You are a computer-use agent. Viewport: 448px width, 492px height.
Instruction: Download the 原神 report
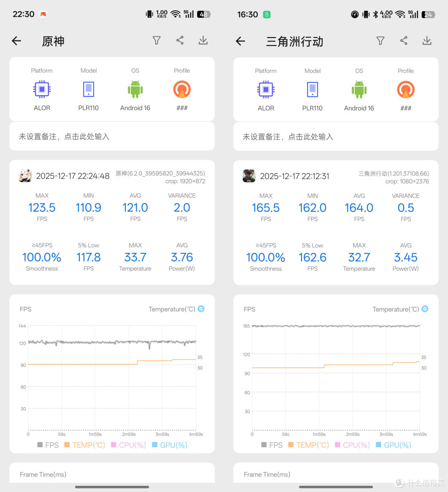pyautogui.click(x=203, y=41)
